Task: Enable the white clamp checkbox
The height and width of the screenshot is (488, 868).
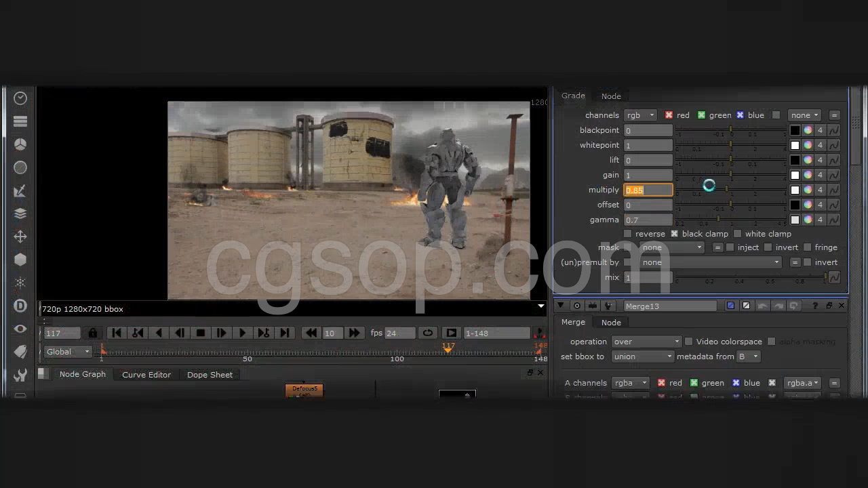Action: click(738, 234)
